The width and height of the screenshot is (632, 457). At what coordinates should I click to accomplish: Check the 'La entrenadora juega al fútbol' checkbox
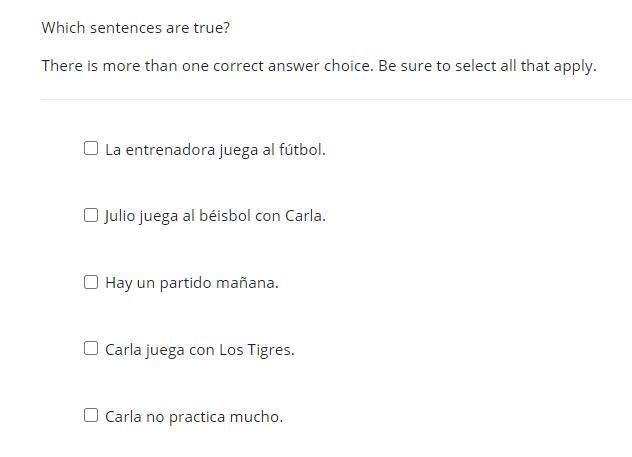tap(91, 149)
